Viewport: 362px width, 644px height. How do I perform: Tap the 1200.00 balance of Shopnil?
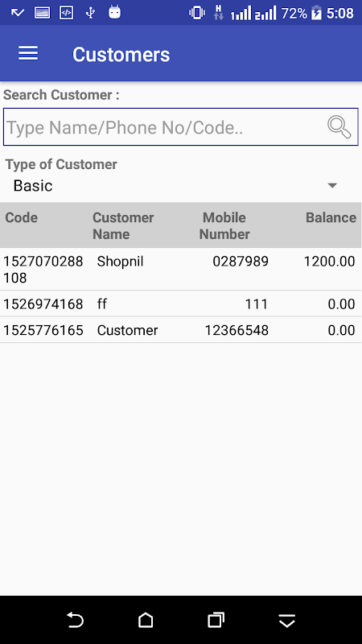(x=329, y=261)
